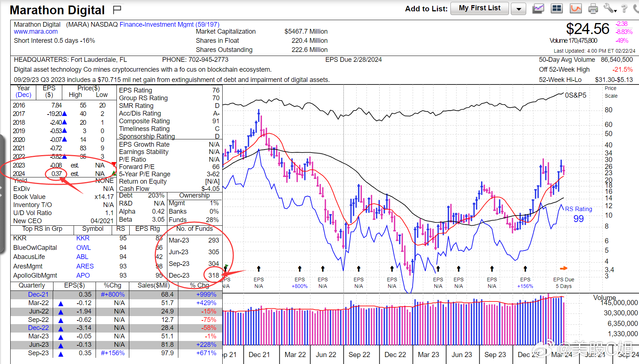
Task: Click the blue triangle in 2017 EPS row
Action: point(64,113)
